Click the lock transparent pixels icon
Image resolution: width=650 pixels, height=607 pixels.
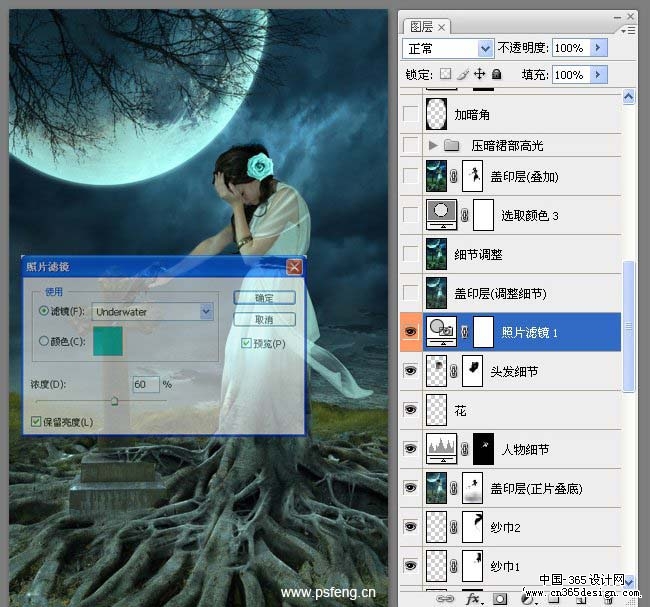(x=446, y=74)
